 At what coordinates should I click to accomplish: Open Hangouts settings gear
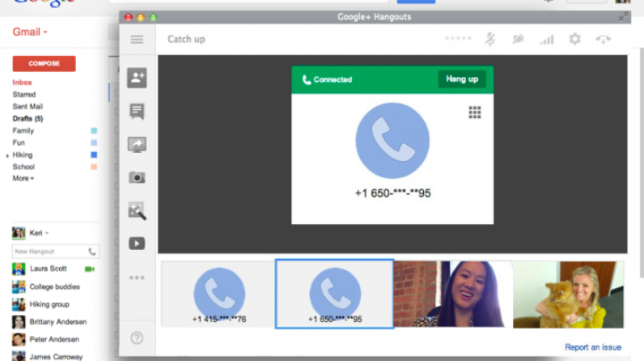pyautogui.click(x=574, y=39)
